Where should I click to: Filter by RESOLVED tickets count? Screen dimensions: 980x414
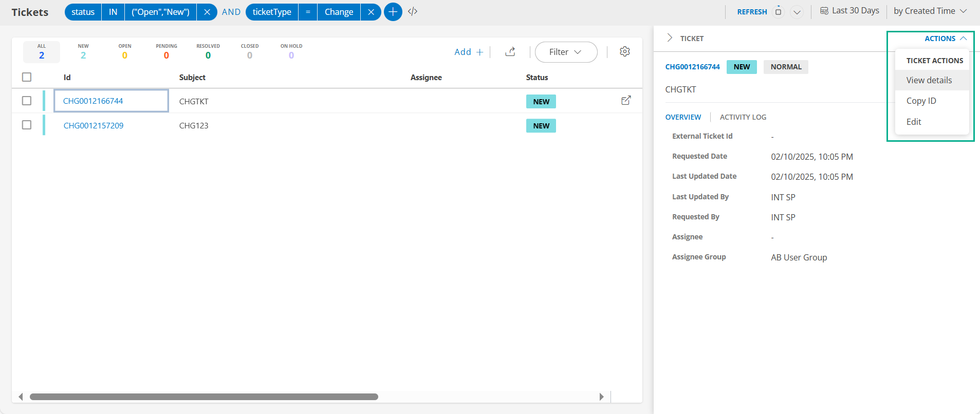click(x=208, y=52)
